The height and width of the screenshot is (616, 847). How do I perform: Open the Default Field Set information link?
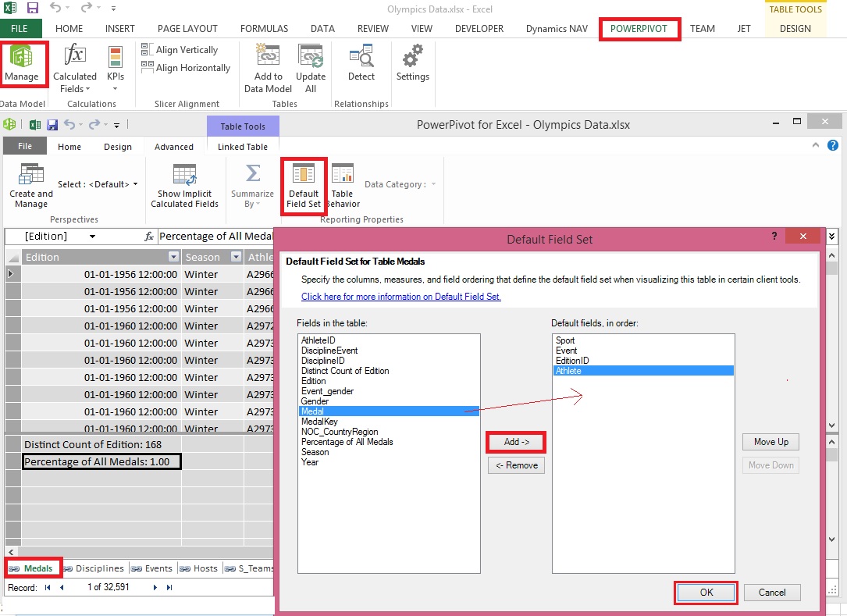pyautogui.click(x=401, y=297)
